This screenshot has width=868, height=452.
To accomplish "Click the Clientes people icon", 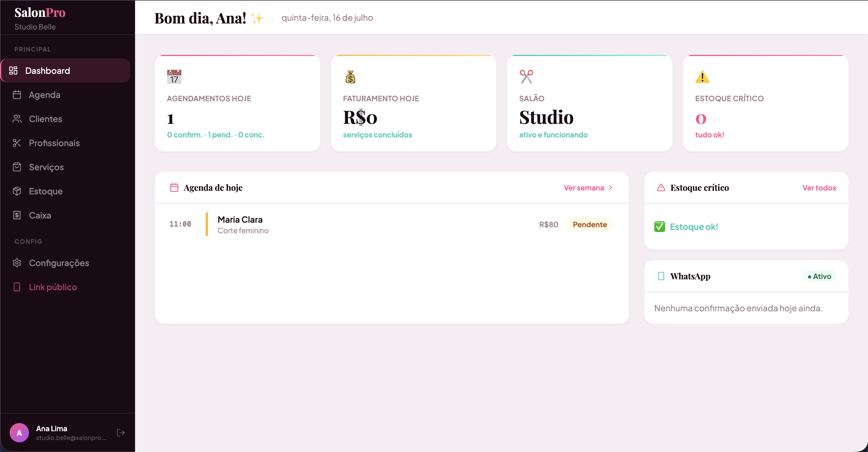I will point(17,119).
